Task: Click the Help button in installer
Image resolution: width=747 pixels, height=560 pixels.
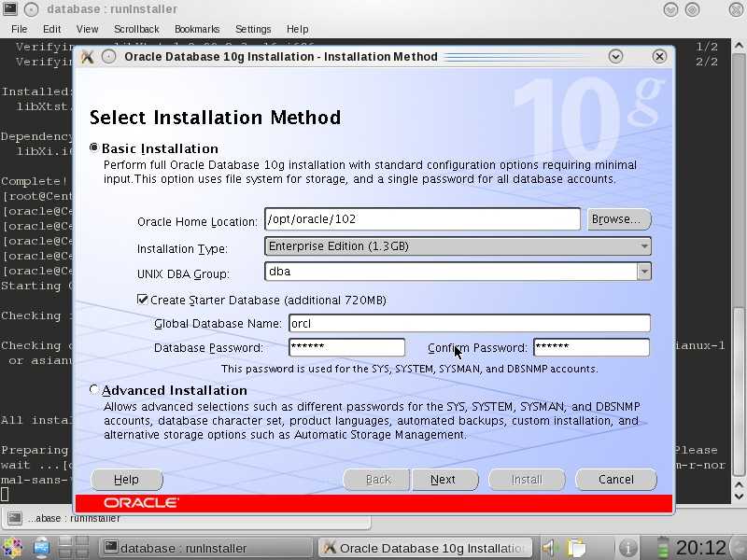Action: coord(127,480)
